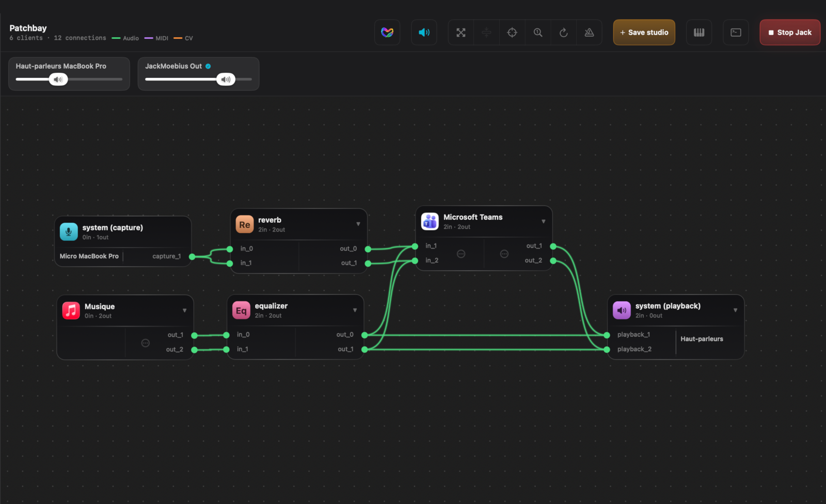Screen dimensions: 826x504
Task: Click the magnifier zoom reset icon
Action: pyautogui.click(x=538, y=32)
